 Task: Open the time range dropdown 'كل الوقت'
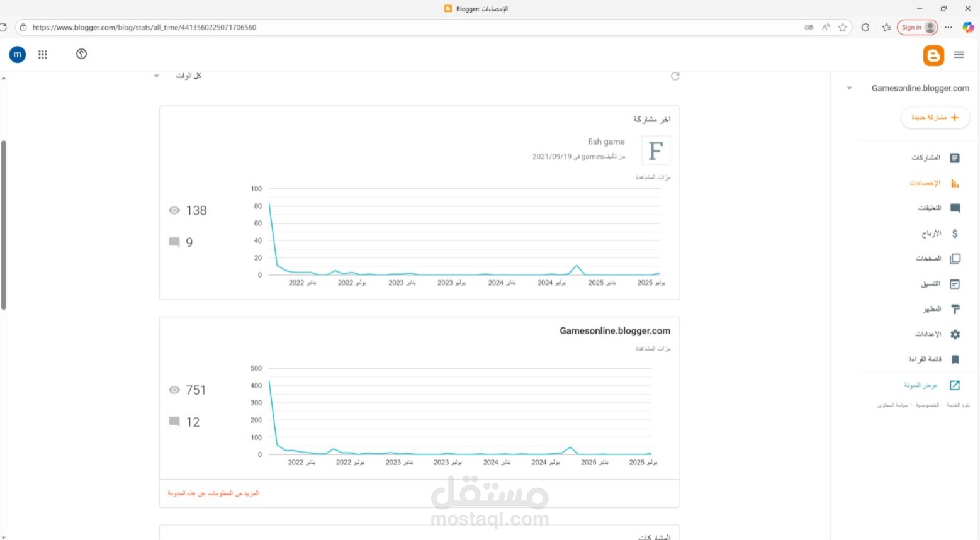[x=177, y=76]
